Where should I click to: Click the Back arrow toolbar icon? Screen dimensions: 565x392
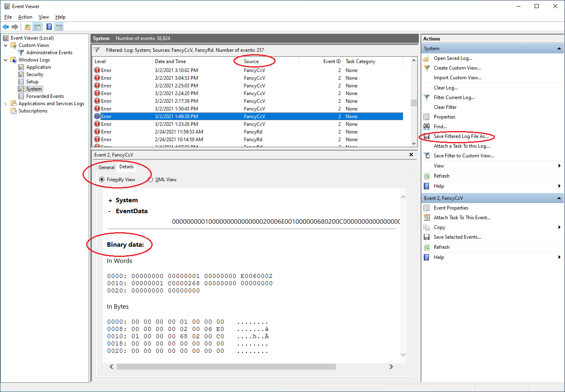(x=6, y=27)
